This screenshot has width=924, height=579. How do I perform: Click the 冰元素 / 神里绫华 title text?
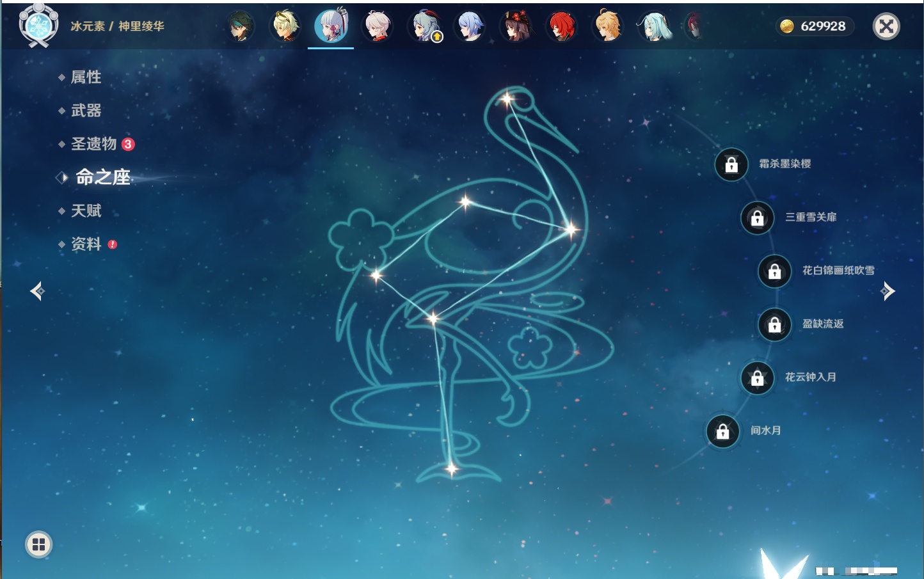click(118, 26)
